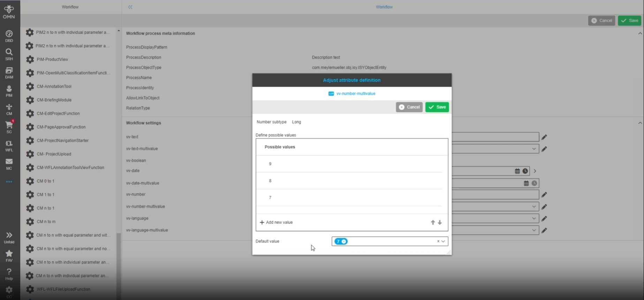Open the OMN home logo
644x300 pixels.
click(x=9, y=12)
